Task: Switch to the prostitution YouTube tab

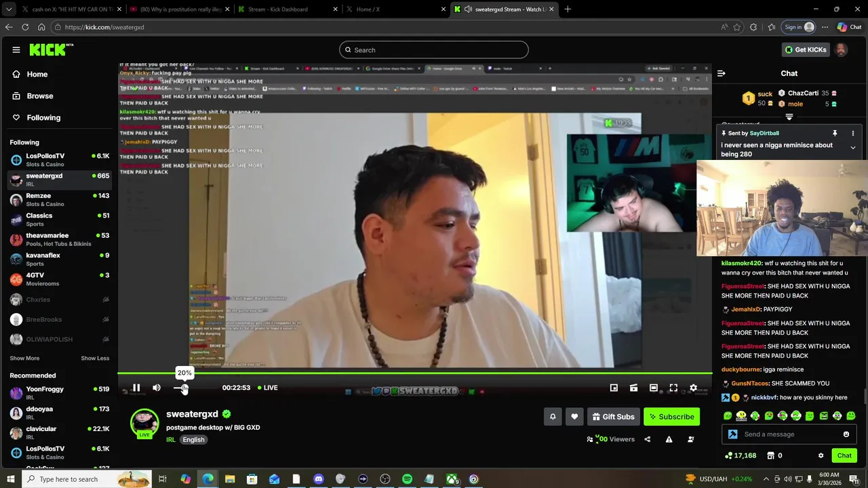Action: click(180, 9)
